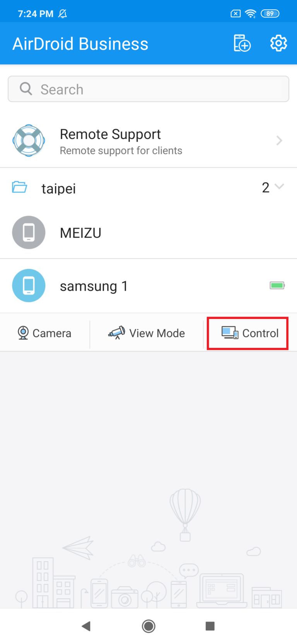Open AirDroid Business settings via gear icon
The width and height of the screenshot is (297, 644).
(x=278, y=43)
